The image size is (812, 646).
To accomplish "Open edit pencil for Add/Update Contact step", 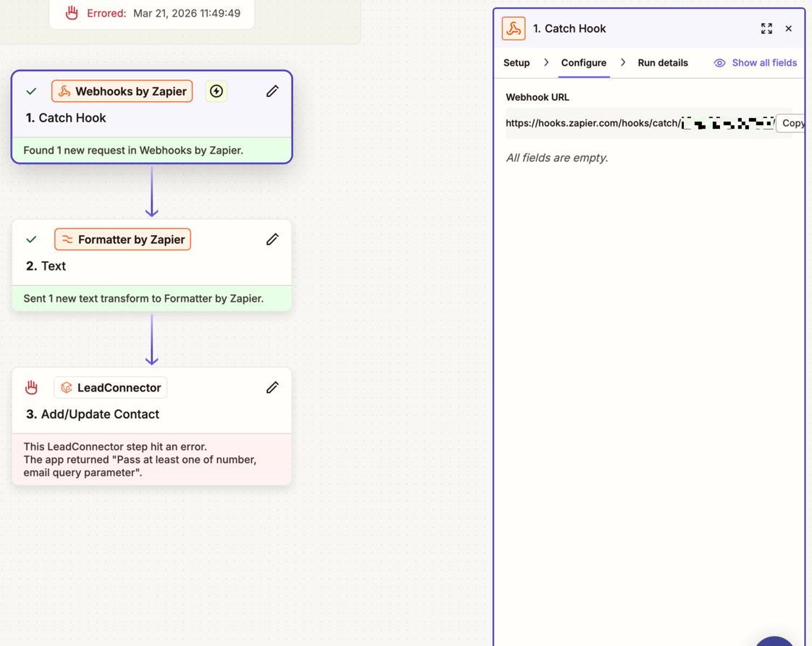I will pyautogui.click(x=272, y=388).
